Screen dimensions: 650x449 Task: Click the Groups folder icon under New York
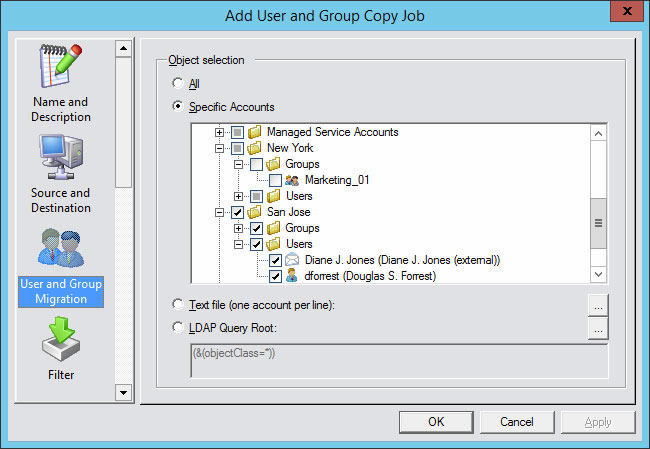[273, 164]
